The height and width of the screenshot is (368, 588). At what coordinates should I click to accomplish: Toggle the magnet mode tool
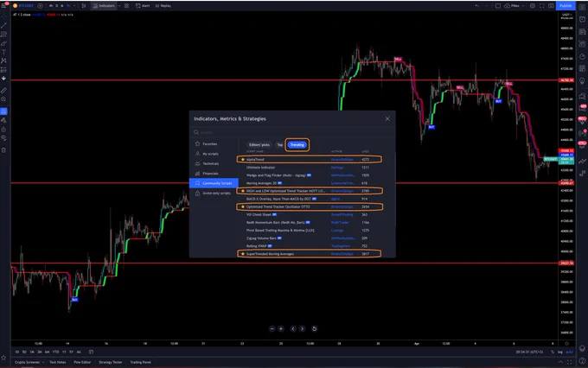(3, 111)
